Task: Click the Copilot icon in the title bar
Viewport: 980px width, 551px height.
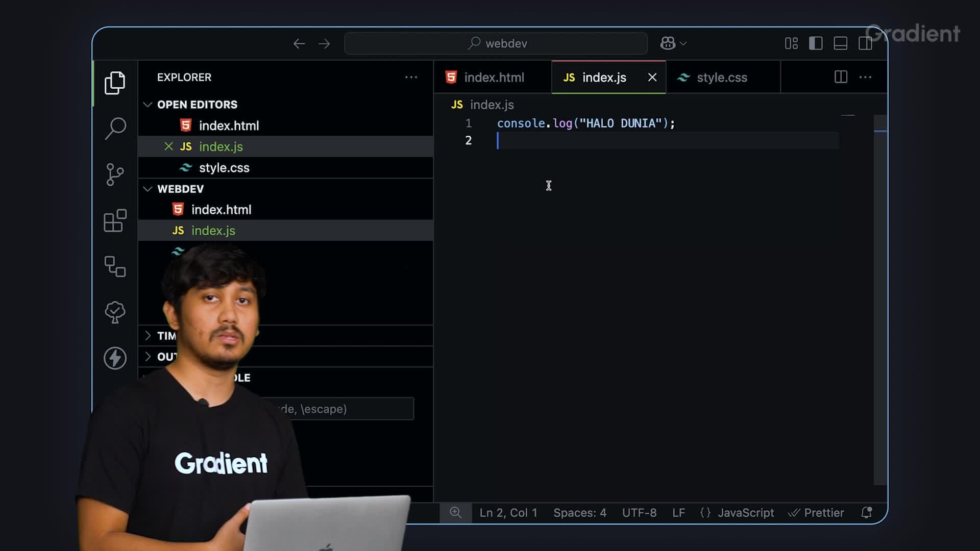Action: tap(668, 43)
